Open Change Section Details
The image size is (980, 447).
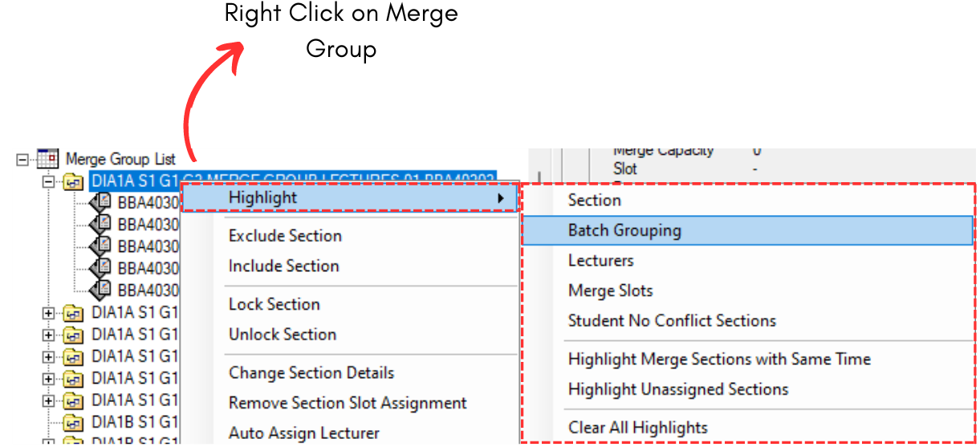point(311,373)
